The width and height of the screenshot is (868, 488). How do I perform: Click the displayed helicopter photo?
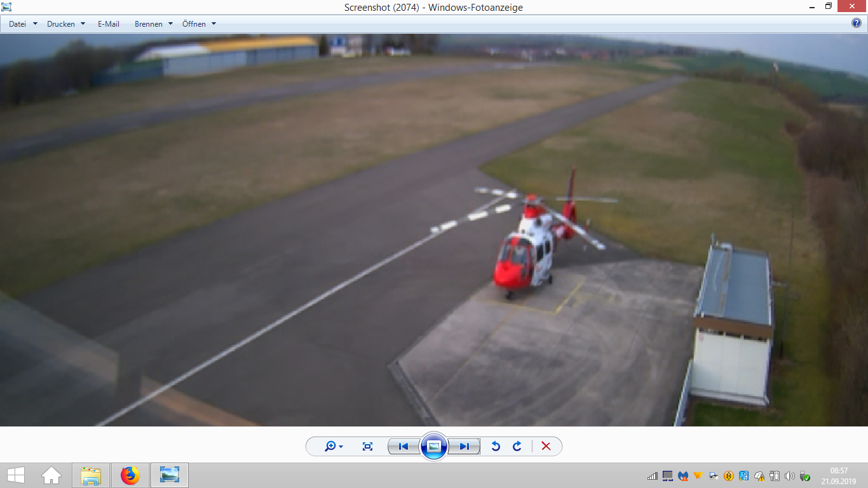[434, 230]
